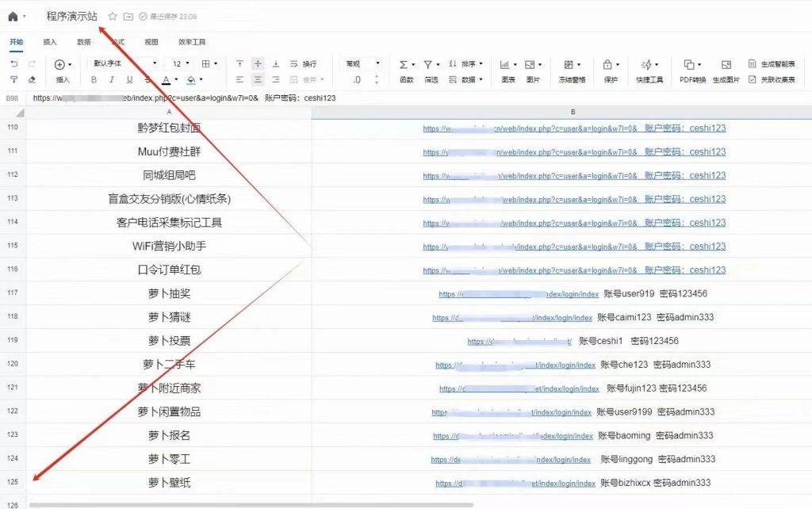Screen dimensions: 812x509
Task: Toggle bold formatting
Action: click(94, 80)
